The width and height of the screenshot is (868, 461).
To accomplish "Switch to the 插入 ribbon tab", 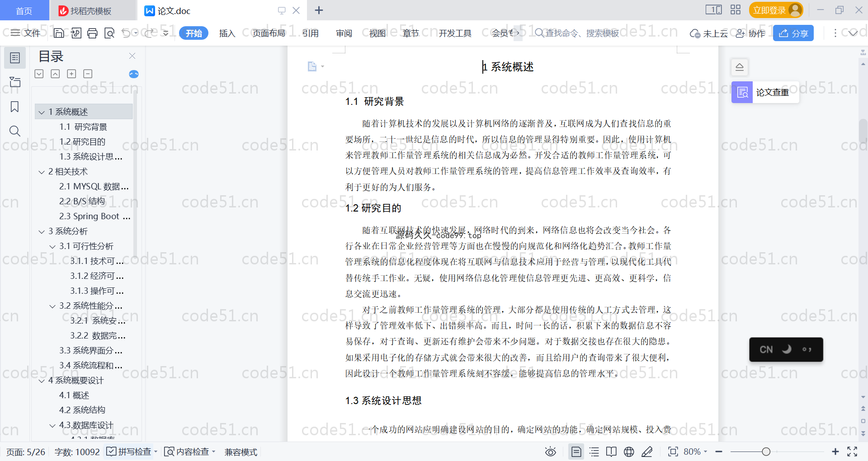I will [x=227, y=33].
